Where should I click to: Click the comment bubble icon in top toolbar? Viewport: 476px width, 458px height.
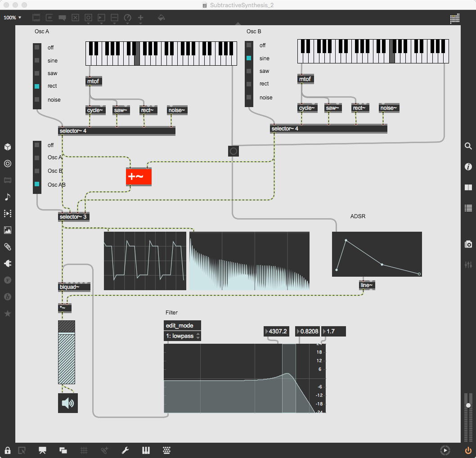click(x=62, y=18)
